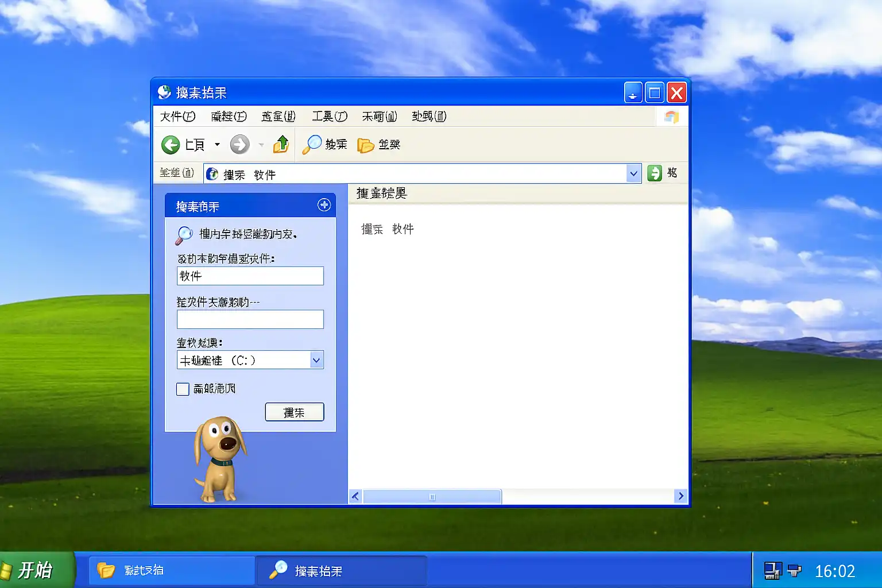Open the last menu bar item, Help
This screenshot has width=882, height=588.
pyautogui.click(x=429, y=117)
